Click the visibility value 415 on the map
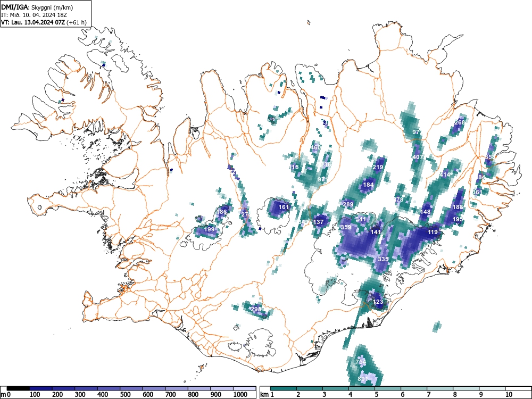 (294, 167)
